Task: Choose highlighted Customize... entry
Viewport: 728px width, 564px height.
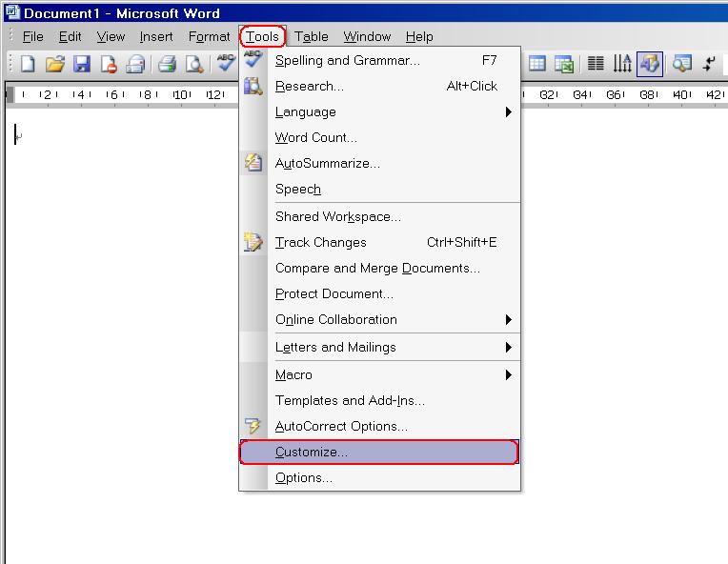Action: [379, 452]
